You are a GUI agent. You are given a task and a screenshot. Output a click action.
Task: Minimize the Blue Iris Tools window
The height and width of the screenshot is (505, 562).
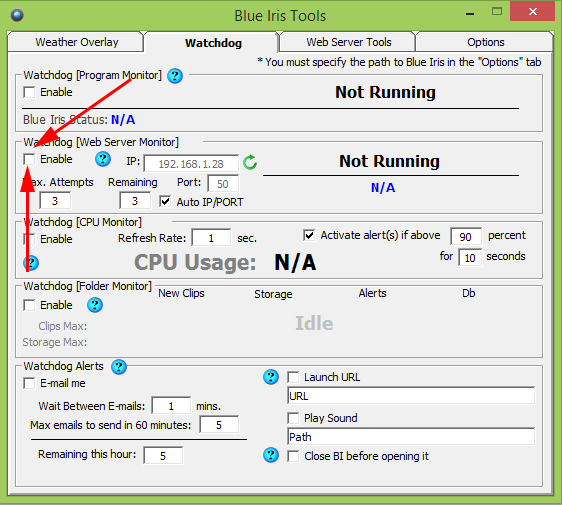[x=470, y=13]
